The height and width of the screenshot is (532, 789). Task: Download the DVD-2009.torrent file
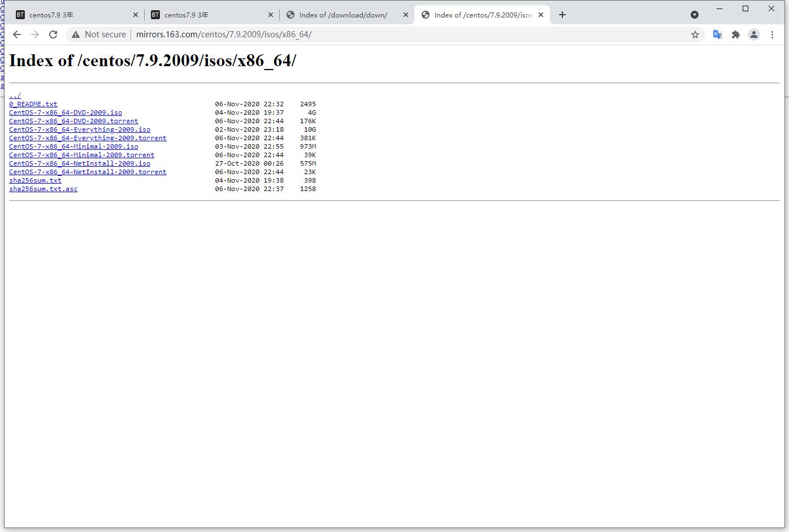click(x=73, y=121)
